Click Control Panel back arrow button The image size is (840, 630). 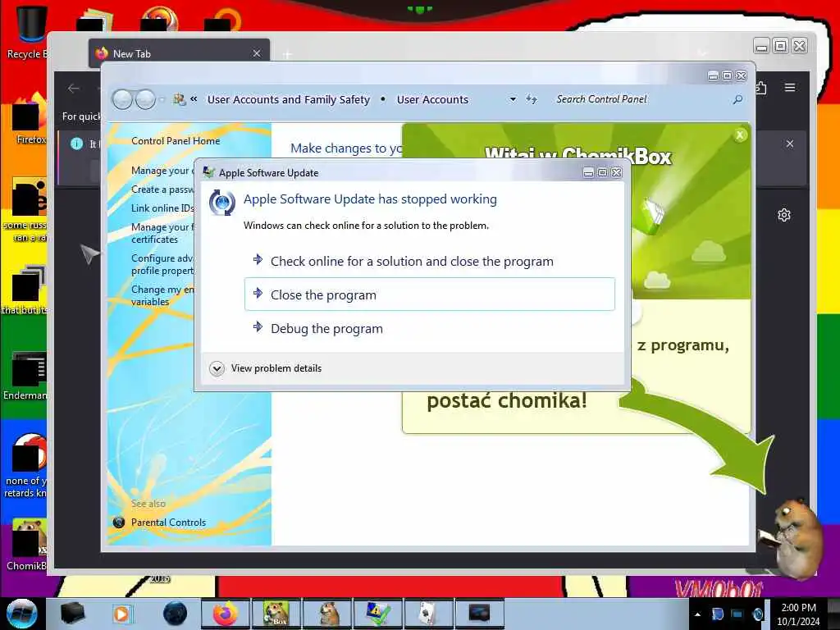pos(123,99)
